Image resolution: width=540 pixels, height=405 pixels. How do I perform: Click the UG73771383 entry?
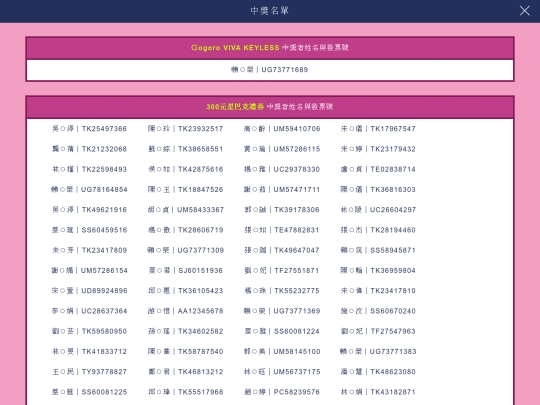click(x=378, y=352)
